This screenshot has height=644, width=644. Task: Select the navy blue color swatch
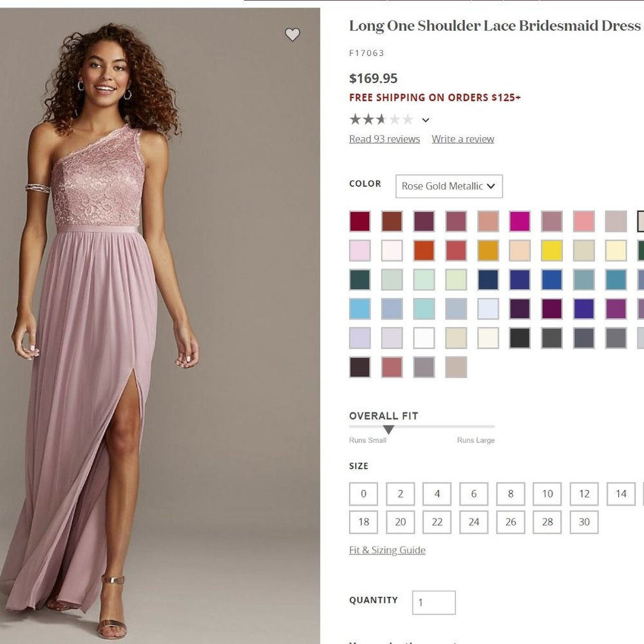coord(489,279)
